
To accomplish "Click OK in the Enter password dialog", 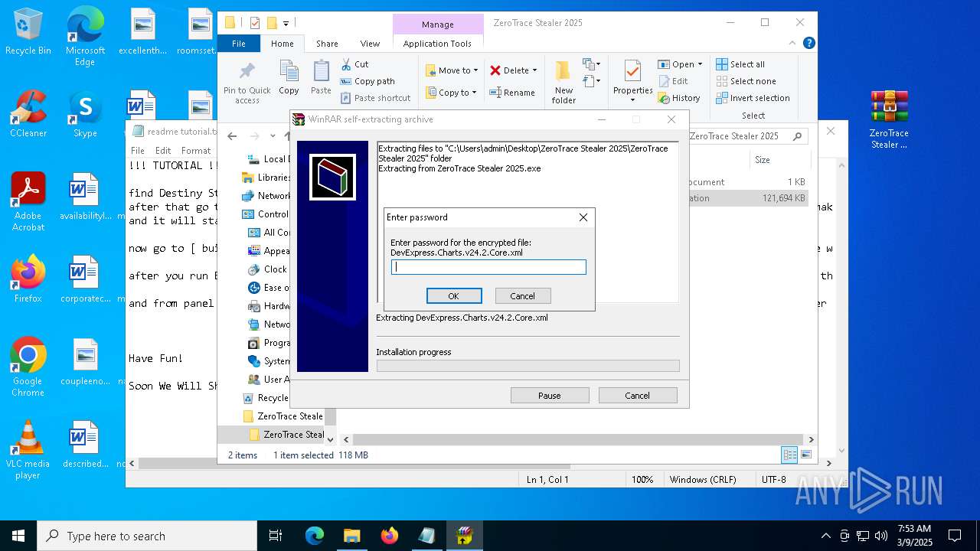I will coord(454,296).
